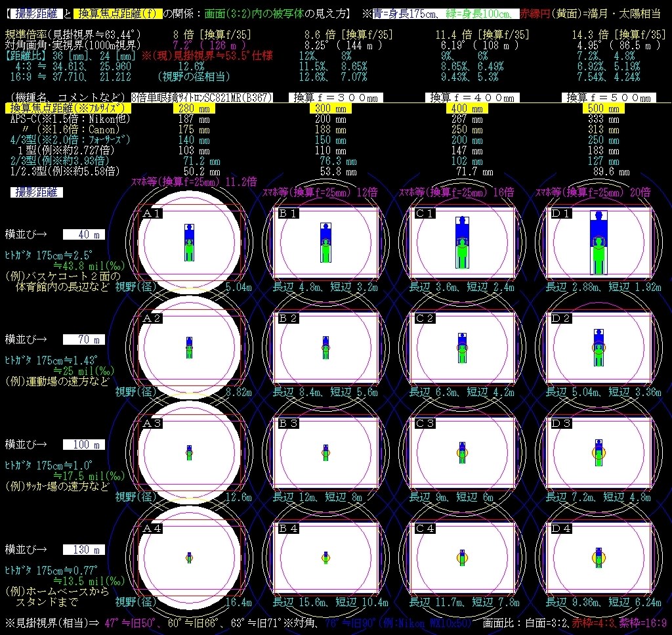The image size is (672, 635).
Task: Select the B4 frame preview
Action: click(x=325, y=558)
